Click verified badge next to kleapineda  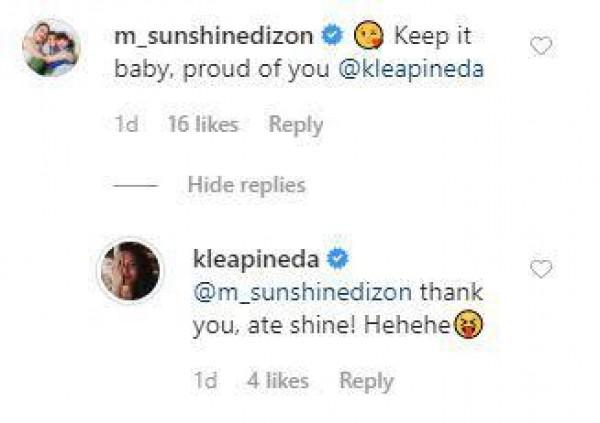(x=338, y=259)
